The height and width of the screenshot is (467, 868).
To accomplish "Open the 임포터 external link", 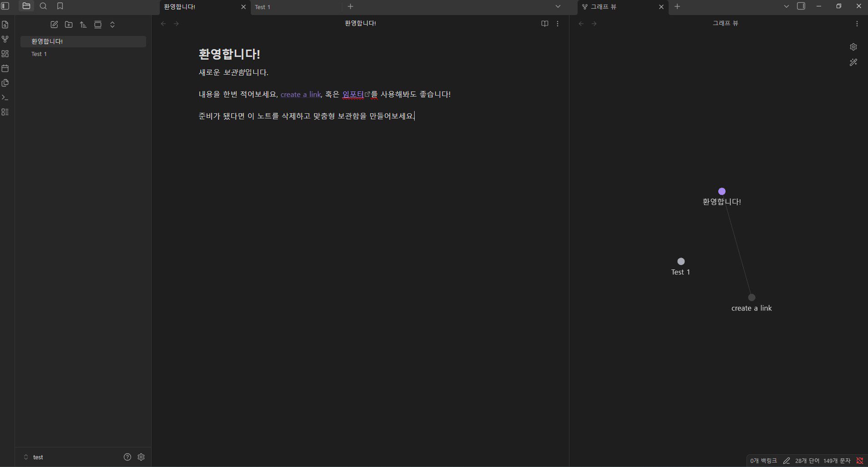I will [x=354, y=94].
